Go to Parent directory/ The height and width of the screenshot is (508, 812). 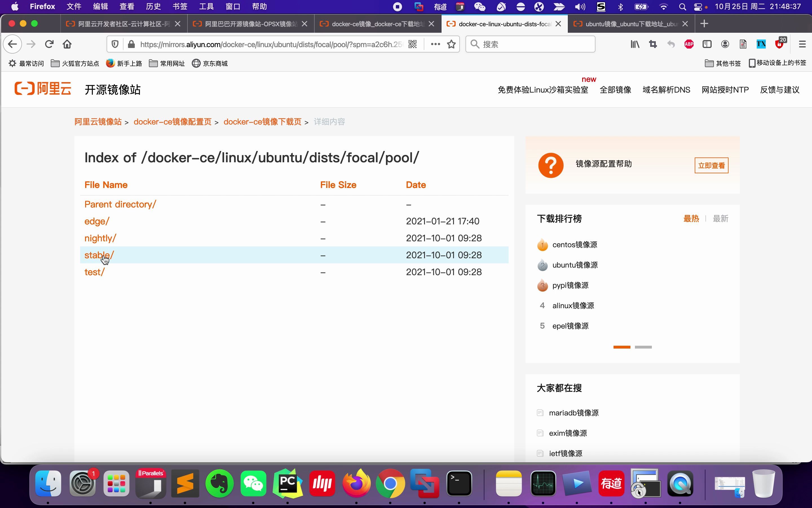(x=120, y=204)
